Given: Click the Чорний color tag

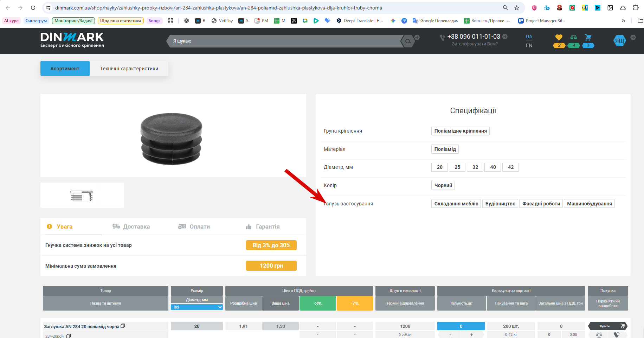Looking at the screenshot, I should (443, 185).
